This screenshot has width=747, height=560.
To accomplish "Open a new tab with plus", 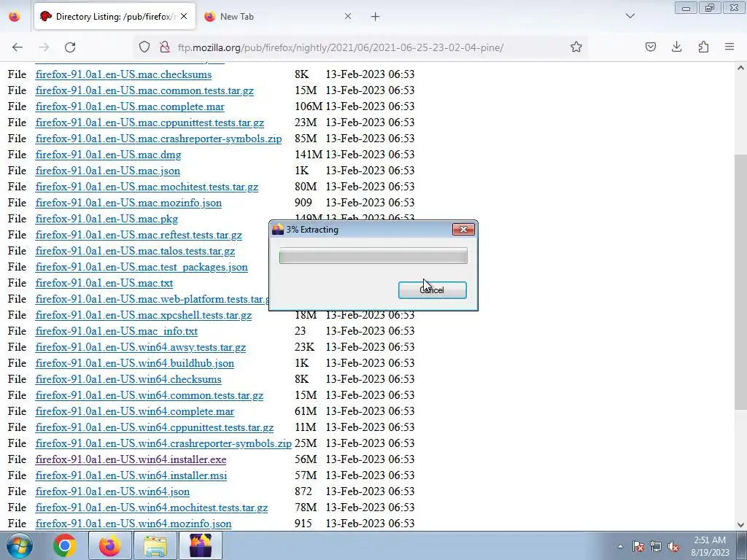I will pos(376,17).
